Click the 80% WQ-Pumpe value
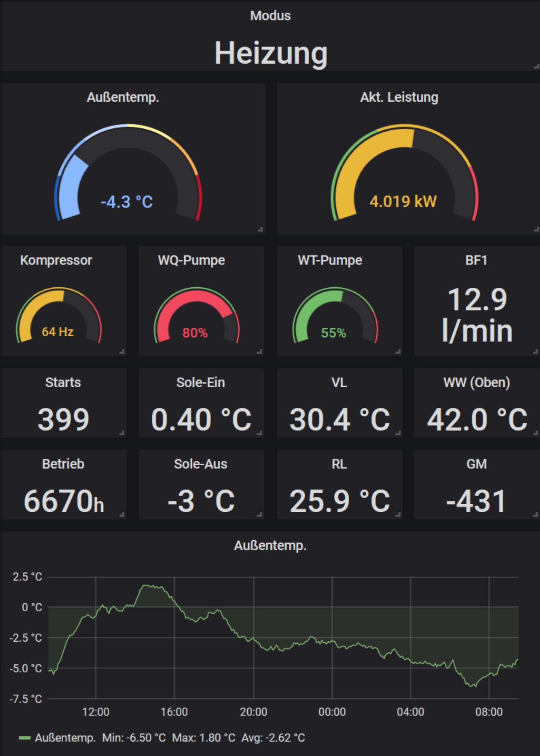Screen dimensions: 540x756 pyautogui.click(x=195, y=333)
